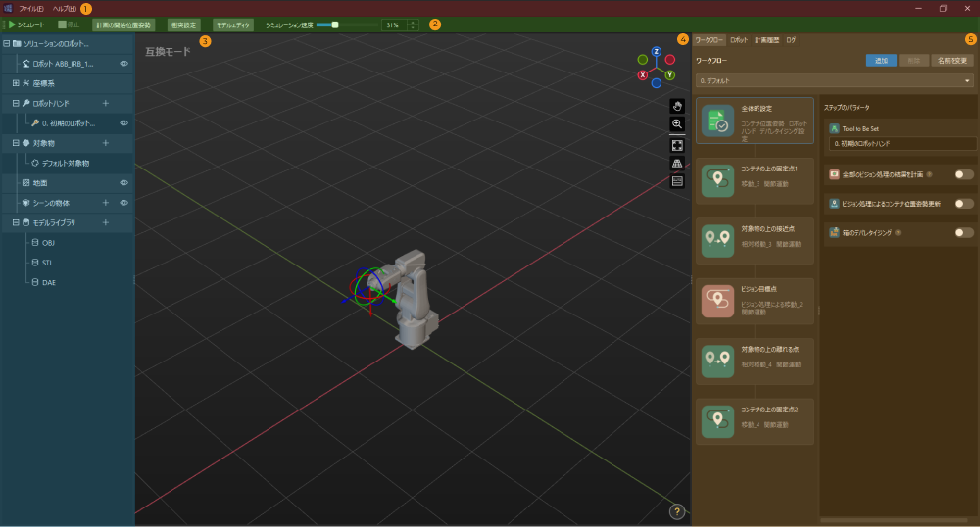
Task: Switch to the ロボット tab
Action: point(739,40)
